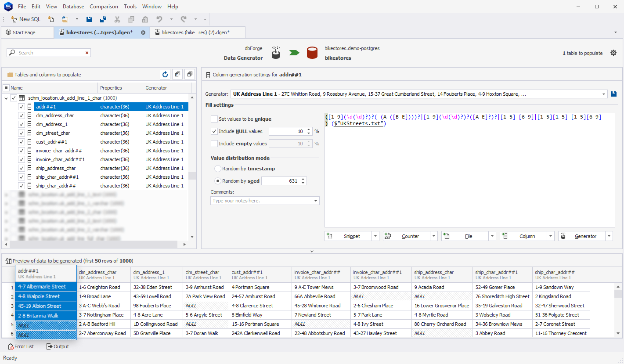Toggle Include empty values checkbox

point(214,144)
